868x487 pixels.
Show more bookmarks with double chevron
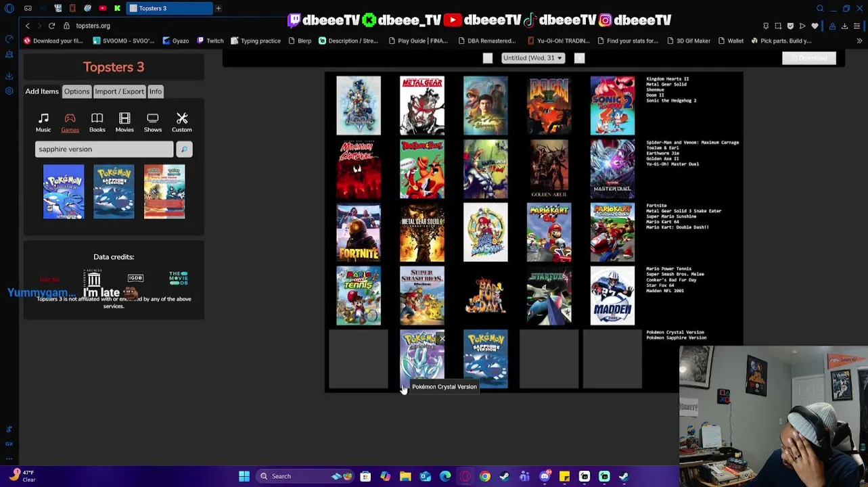click(x=859, y=41)
